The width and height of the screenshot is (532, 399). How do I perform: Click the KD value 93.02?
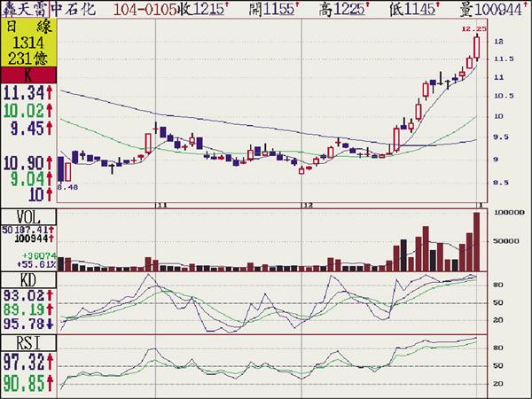[x=24, y=295]
